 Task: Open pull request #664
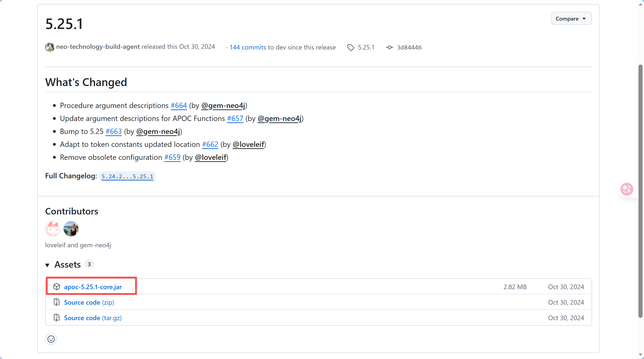(179, 105)
